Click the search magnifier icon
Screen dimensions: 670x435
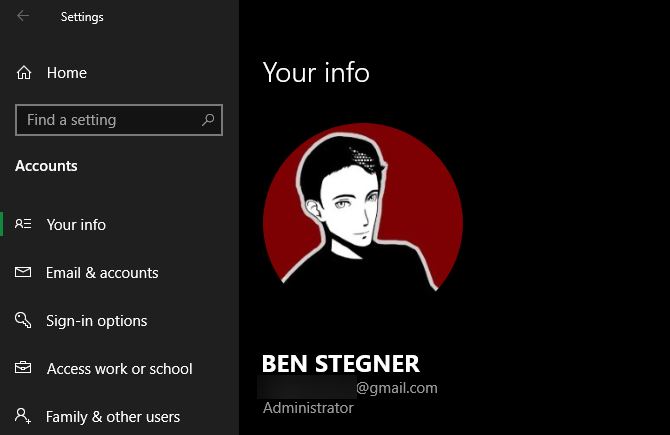[208, 120]
